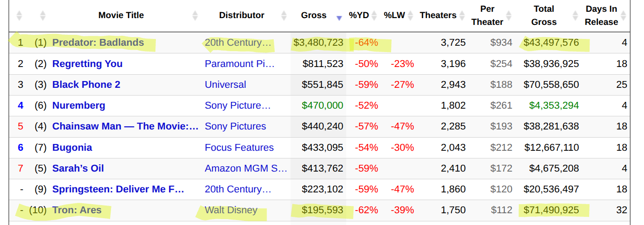Open the Universal distributor link
Image resolution: width=644 pixels, height=225 pixels.
coord(225,85)
